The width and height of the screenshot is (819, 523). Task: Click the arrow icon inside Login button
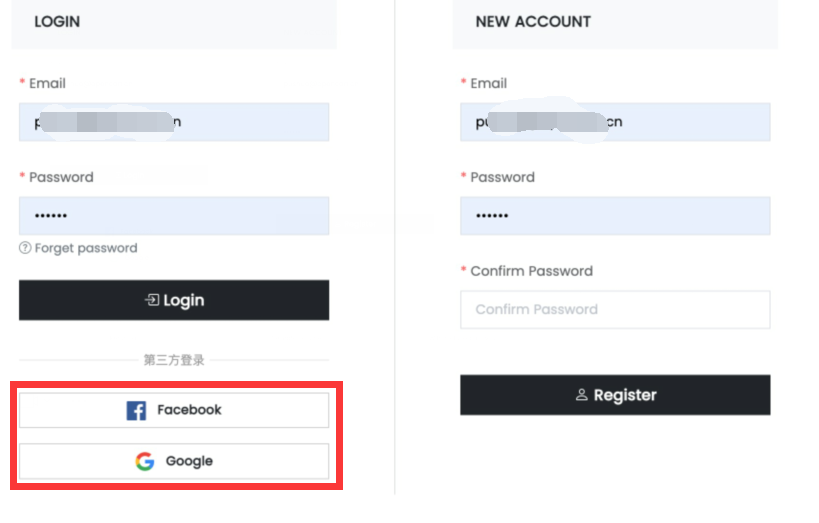(152, 300)
